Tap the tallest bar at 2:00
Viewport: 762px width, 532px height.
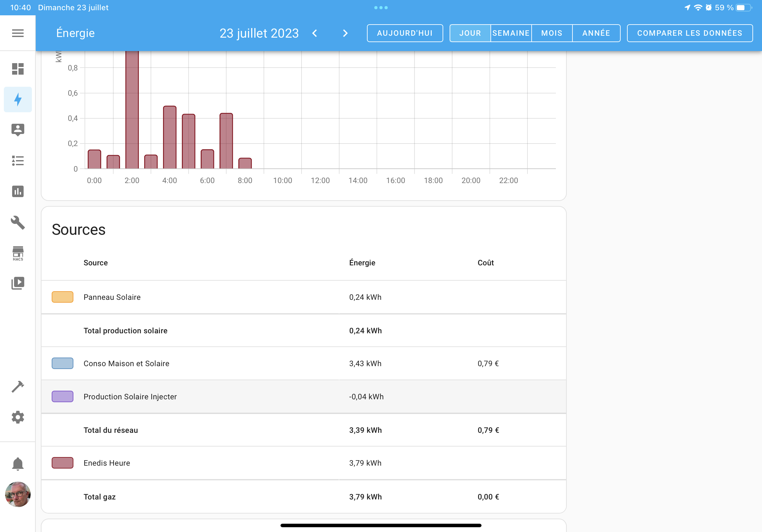pyautogui.click(x=132, y=110)
